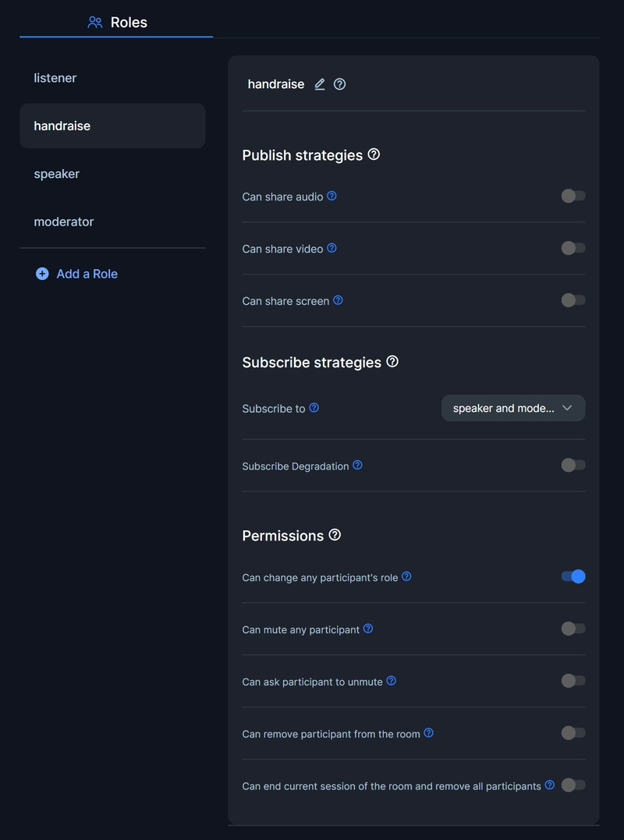Switch to the Roles tab
Image resolution: width=624 pixels, height=840 pixels.
coord(117,23)
